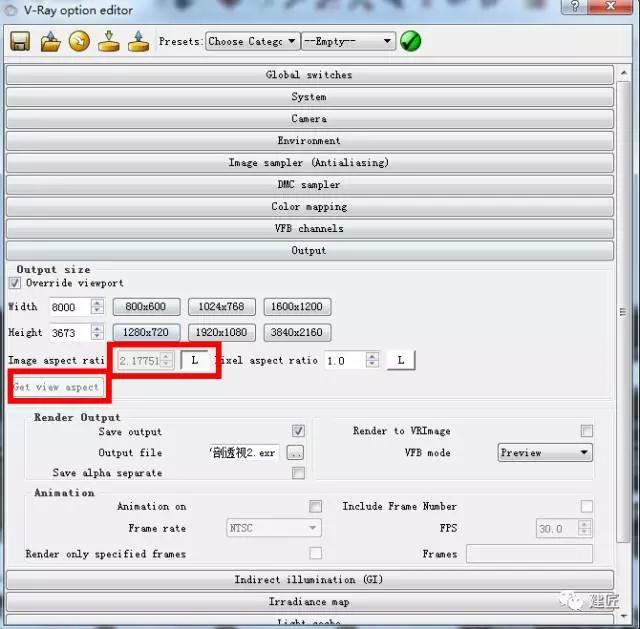Browse for output file with ... button
Viewport: 640px width, 629px height.
295,453
